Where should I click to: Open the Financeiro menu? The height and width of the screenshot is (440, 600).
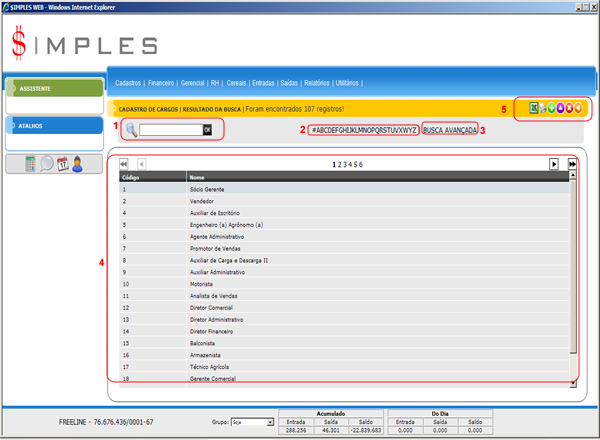162,82
